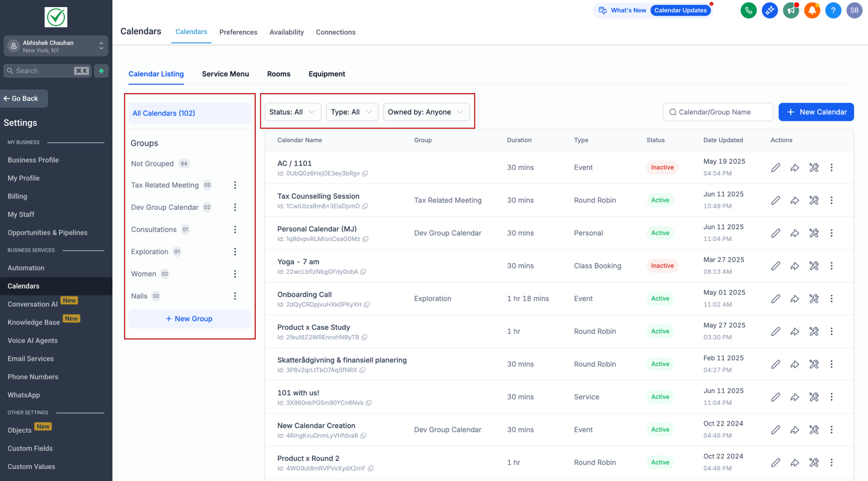
Task: Open the notifications bell
Action: tap(812, 10)
